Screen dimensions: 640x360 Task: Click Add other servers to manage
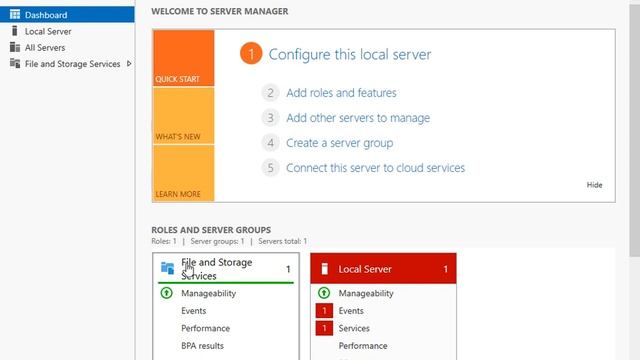[358, 118]
